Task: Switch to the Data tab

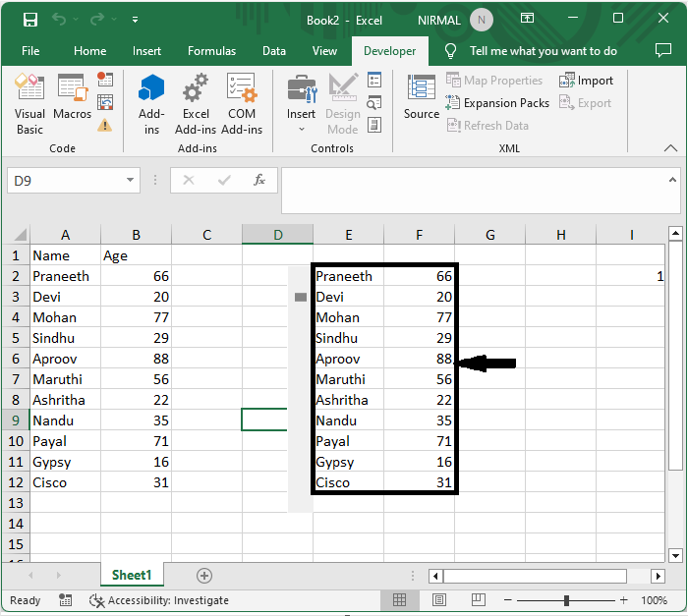Action: (274, 51)
